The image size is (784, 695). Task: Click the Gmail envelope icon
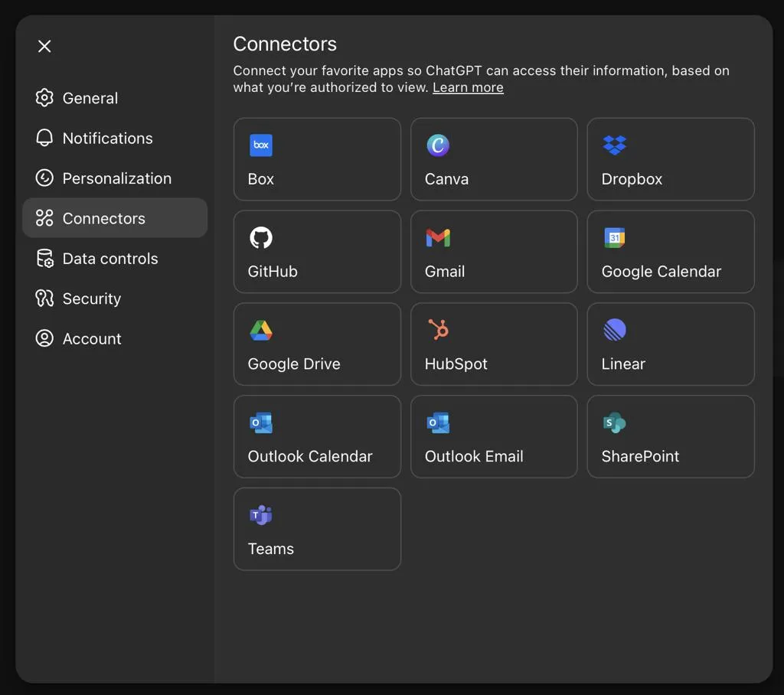point(438,238)
